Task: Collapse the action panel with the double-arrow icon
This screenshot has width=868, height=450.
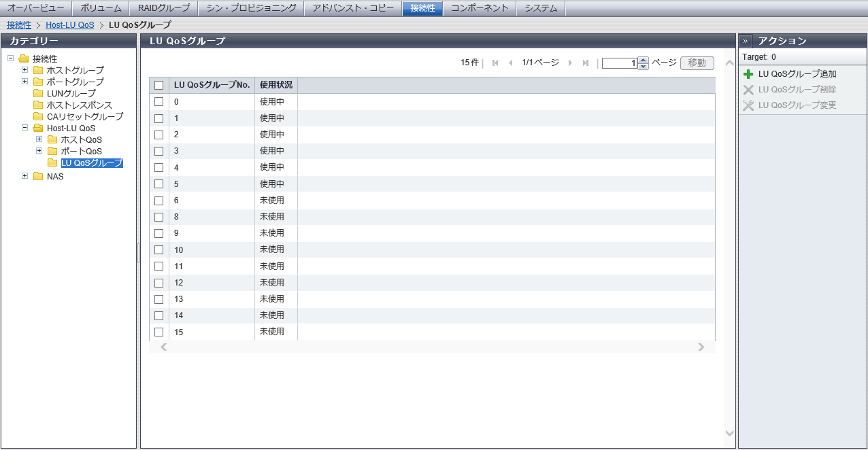Action: (746, 41)
